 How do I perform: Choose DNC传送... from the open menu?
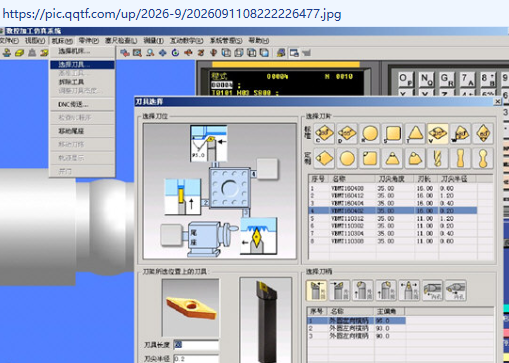click(82, 104)
